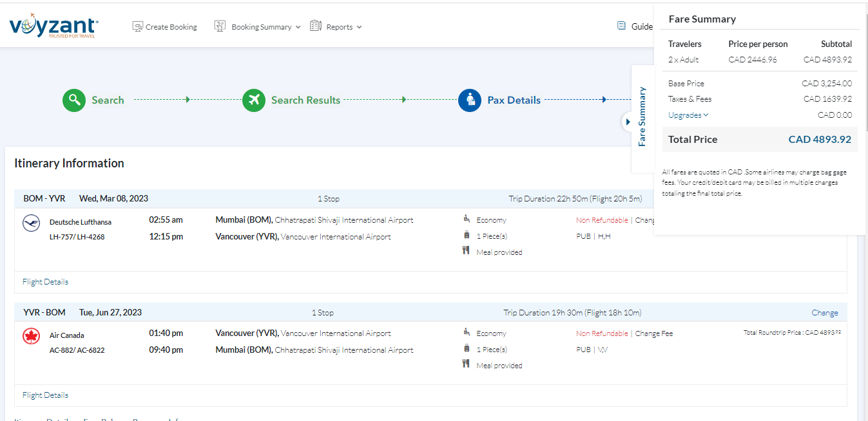Click the vertical Fare Summary tab
Screen dimensions: 868x421
(642, 117)
